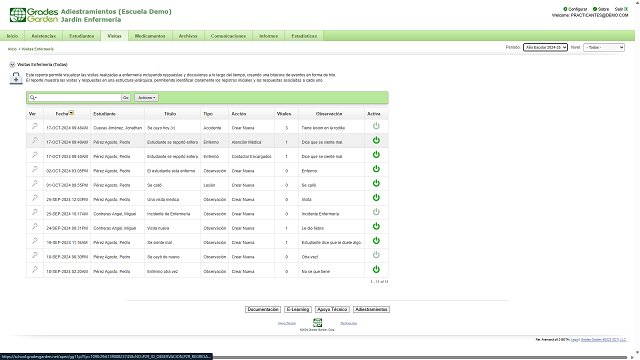Open the Acción column header menu
This screenshot has width=640, height=360.
239,114
